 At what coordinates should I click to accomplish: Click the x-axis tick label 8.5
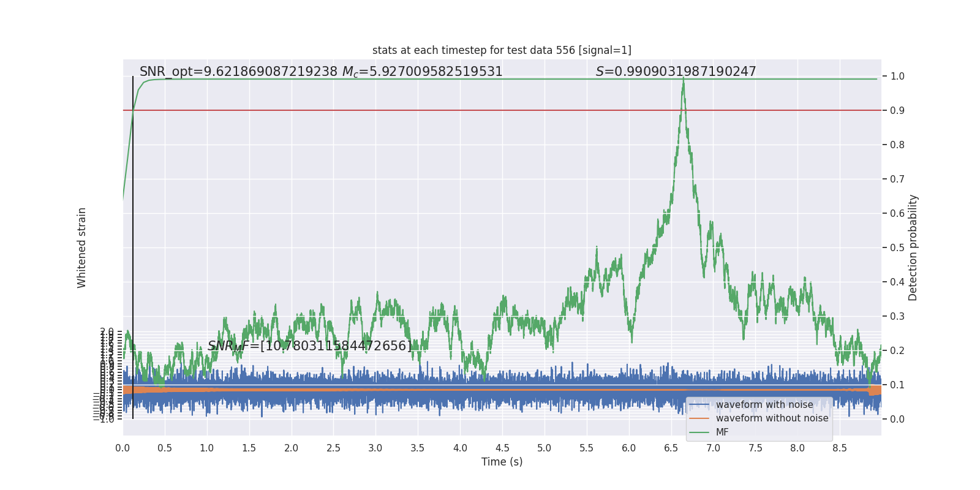840,448
